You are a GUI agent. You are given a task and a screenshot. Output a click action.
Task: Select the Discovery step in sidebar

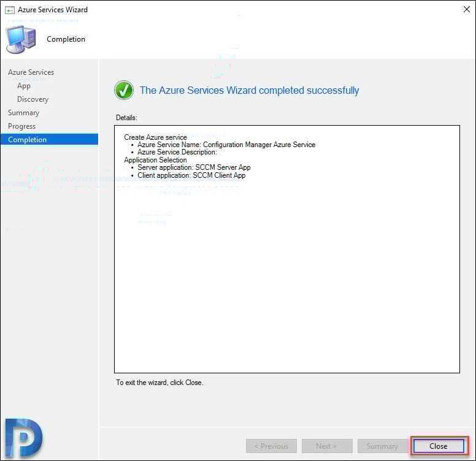33,99
